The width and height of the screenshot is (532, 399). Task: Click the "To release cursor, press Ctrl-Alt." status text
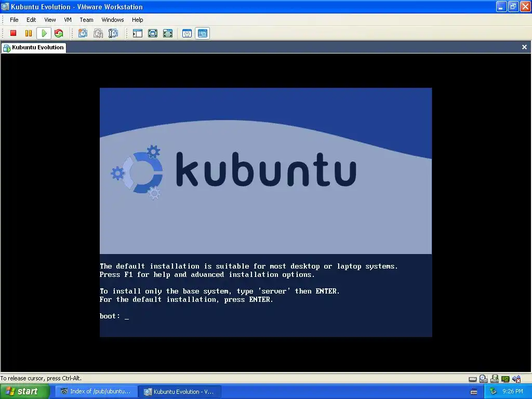[x=41, y=378]
